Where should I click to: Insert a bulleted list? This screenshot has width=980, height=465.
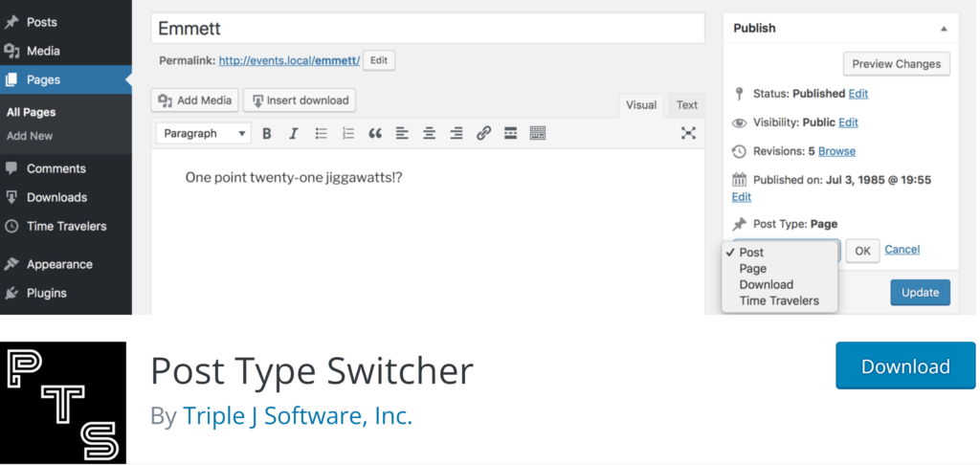pyautogui.click(x=322, y=133)
